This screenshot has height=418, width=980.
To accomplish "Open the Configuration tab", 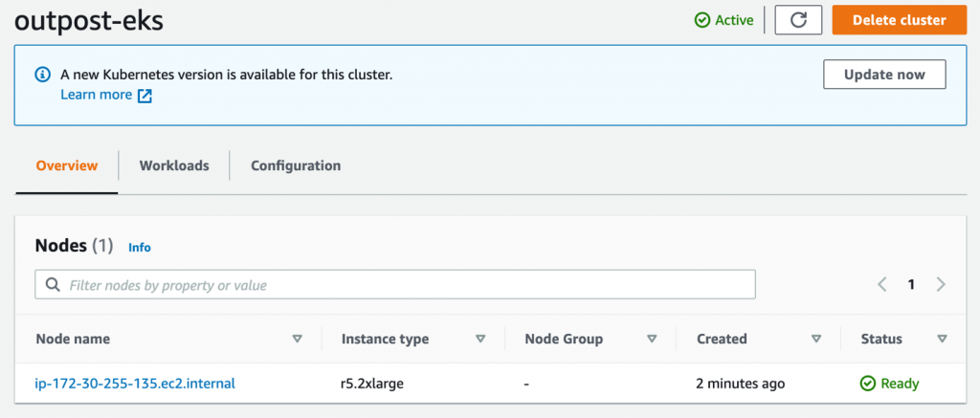I will [x=296, y=166].
